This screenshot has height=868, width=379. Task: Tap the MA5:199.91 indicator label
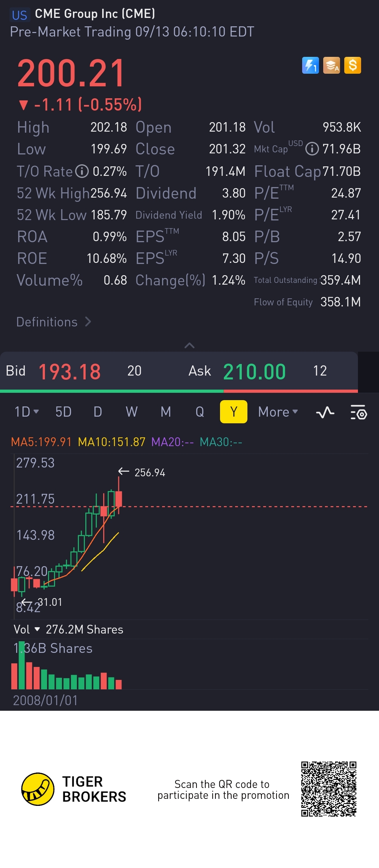41,442
